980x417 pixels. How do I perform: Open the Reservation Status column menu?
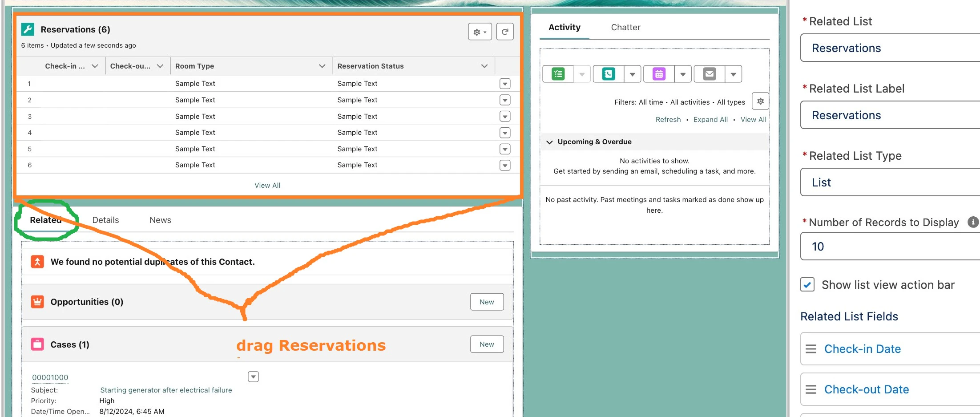click(x=484, y=66)
